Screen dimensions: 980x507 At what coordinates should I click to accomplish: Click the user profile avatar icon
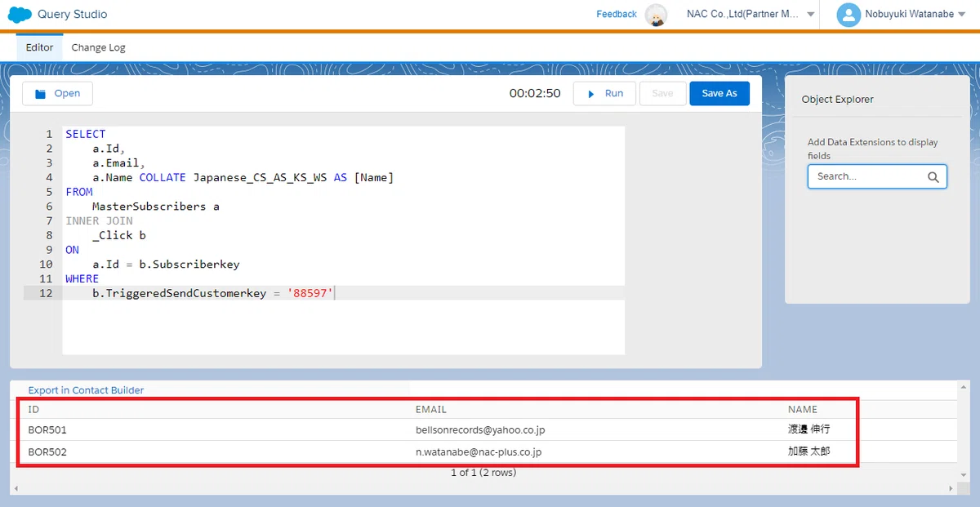coord(849,14)
